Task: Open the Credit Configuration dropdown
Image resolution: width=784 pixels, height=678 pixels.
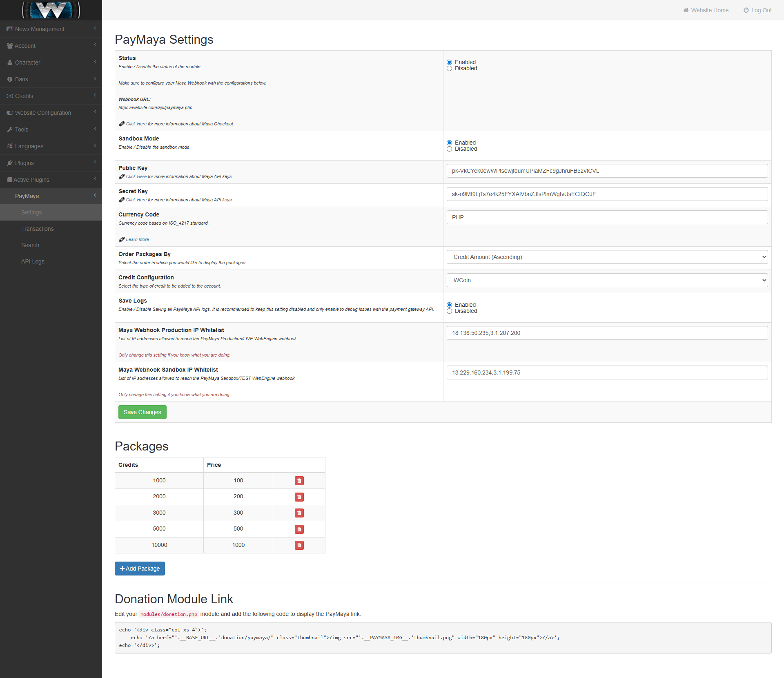Action: pos(607,280)
